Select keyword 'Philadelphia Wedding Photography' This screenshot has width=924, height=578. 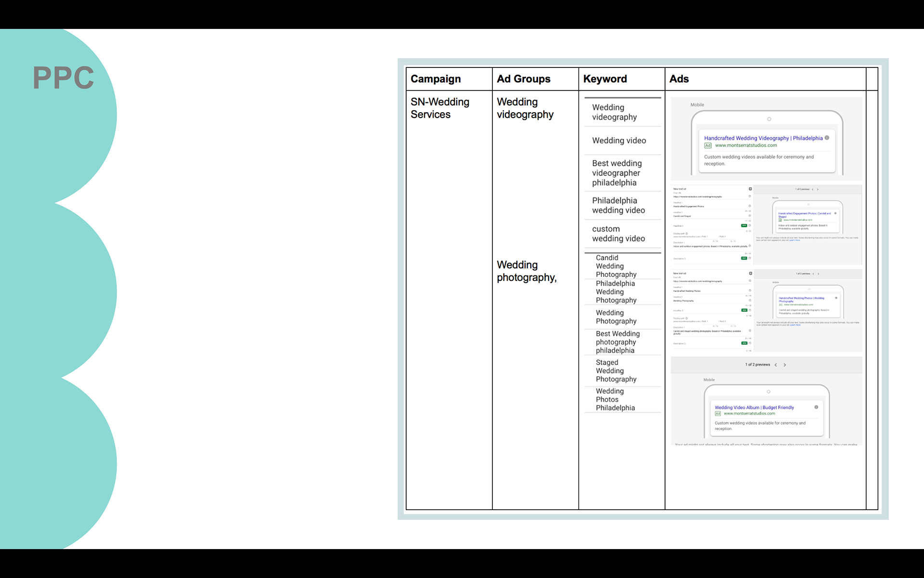click(x=616, y=292)
